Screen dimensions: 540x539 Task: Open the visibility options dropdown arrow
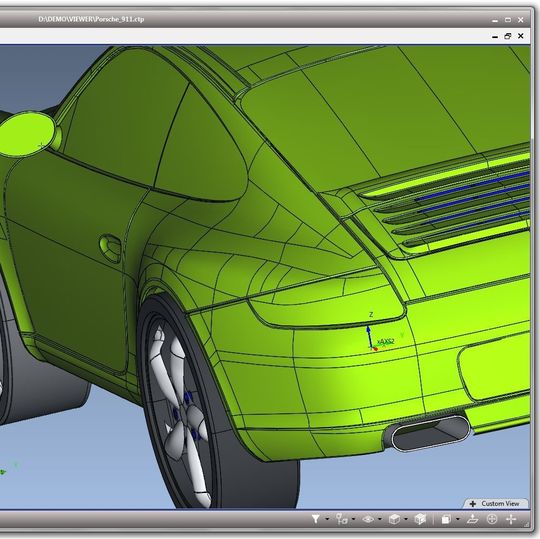click(380, 519)
